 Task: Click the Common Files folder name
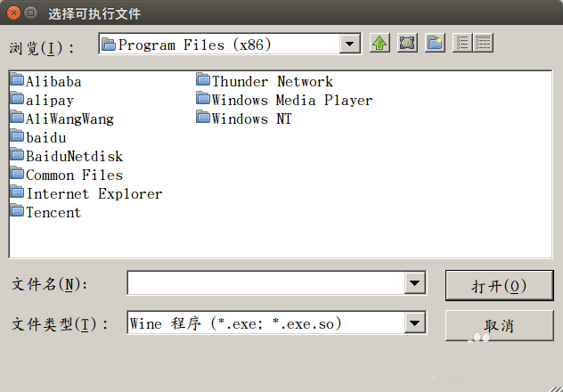pos(74,175)
